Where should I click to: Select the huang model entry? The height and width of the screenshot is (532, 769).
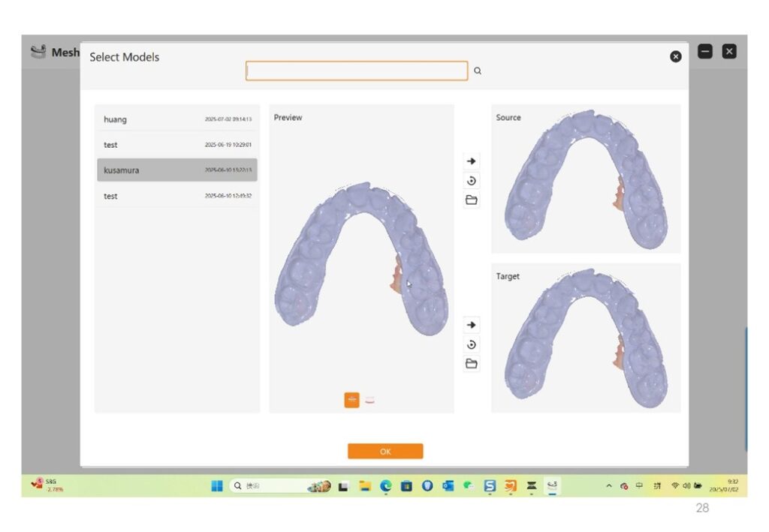pyautogui.click(x=177, y=119)
